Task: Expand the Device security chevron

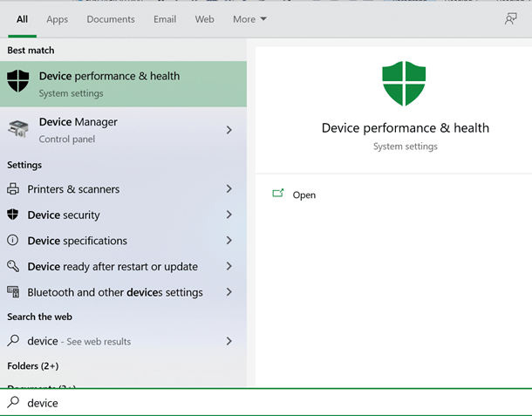Action: coord(229,215)
